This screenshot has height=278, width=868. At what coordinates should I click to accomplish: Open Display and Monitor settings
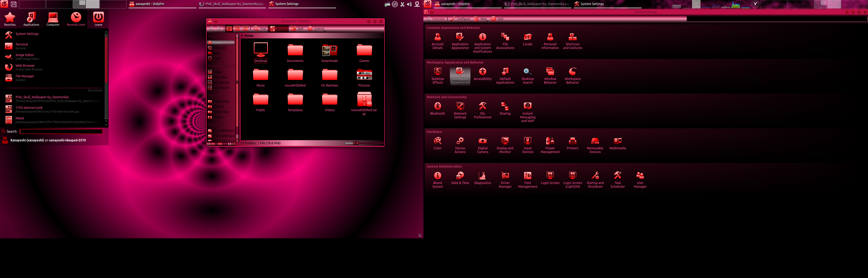pyautogui.click(x=505, y=145)
